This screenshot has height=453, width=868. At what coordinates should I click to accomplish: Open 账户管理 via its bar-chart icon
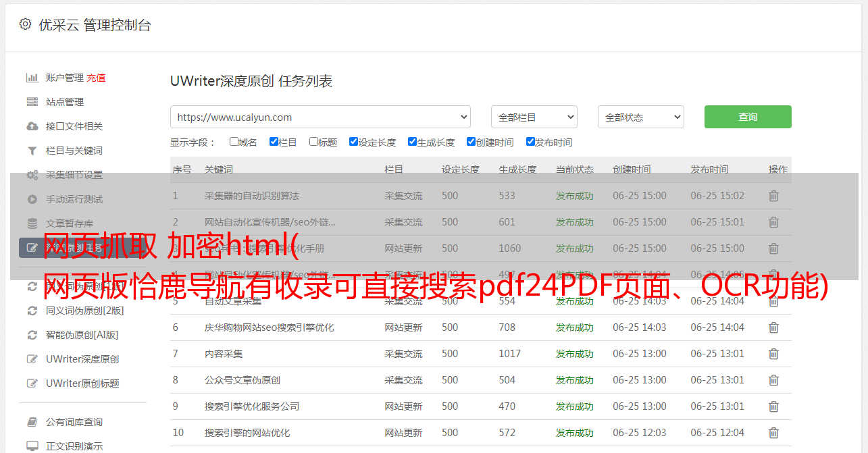point(32,78)
